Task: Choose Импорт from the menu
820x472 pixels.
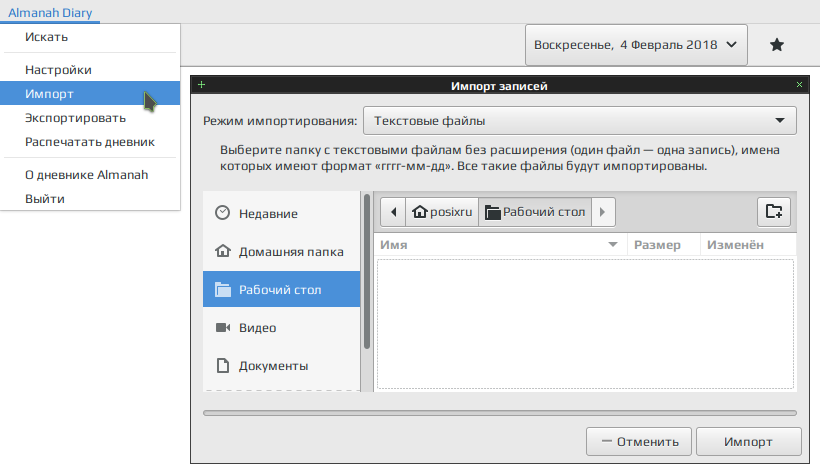Action: click(90, 94)
